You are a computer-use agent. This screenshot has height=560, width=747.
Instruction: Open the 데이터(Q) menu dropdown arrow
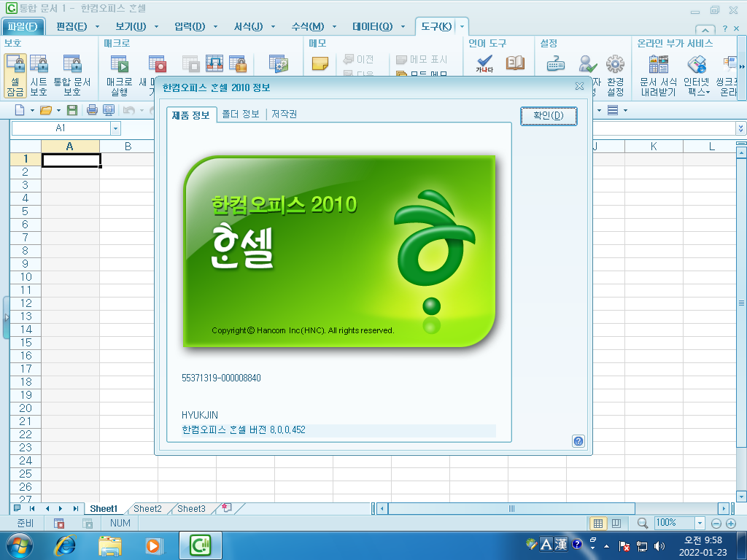[403, 27]
